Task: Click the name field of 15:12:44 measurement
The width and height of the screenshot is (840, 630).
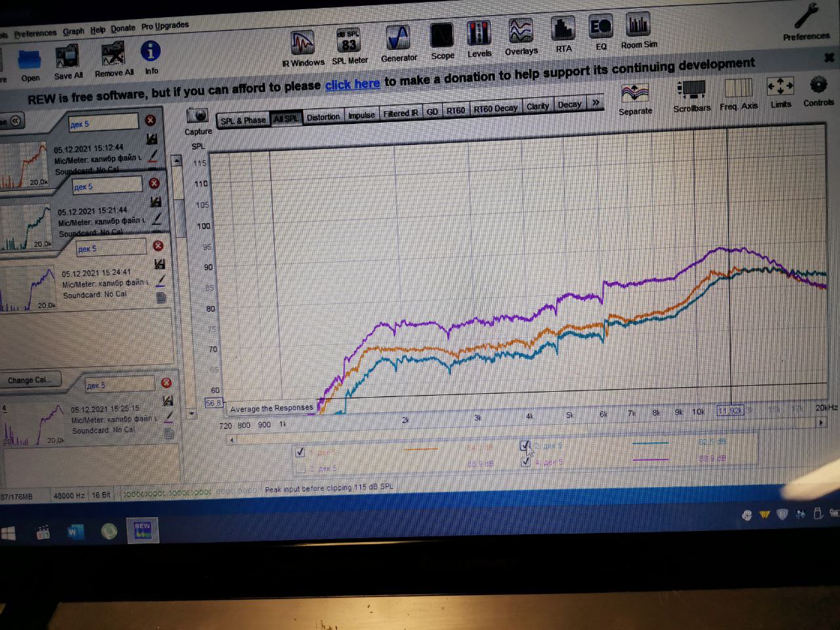Action: point(104,123)
